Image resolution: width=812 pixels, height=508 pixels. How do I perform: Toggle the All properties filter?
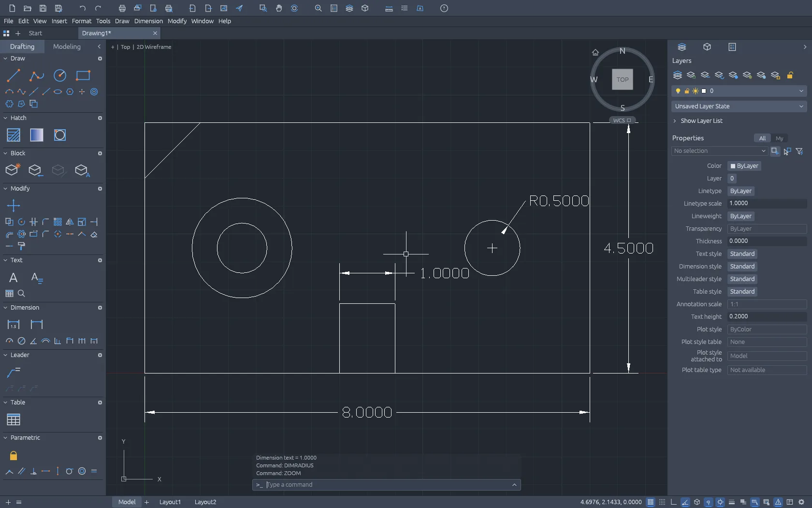(x=762, y=138)
